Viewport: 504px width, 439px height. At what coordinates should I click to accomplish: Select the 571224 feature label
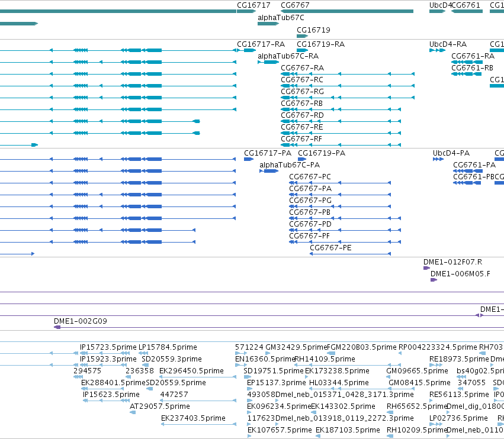pos(249,347)
